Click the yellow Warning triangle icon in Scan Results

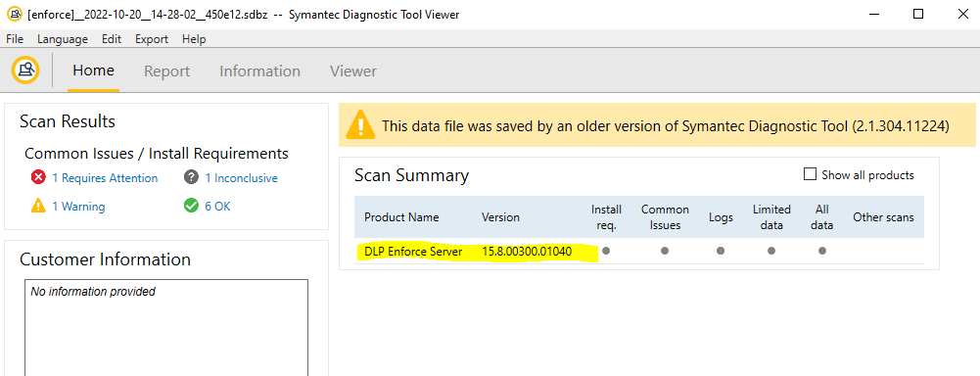pos(39,206)
